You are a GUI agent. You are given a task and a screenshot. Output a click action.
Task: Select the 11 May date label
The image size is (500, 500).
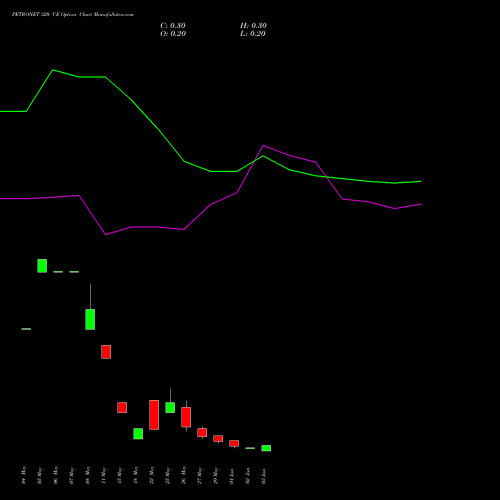pyautogui.click(x=104, y=475)
